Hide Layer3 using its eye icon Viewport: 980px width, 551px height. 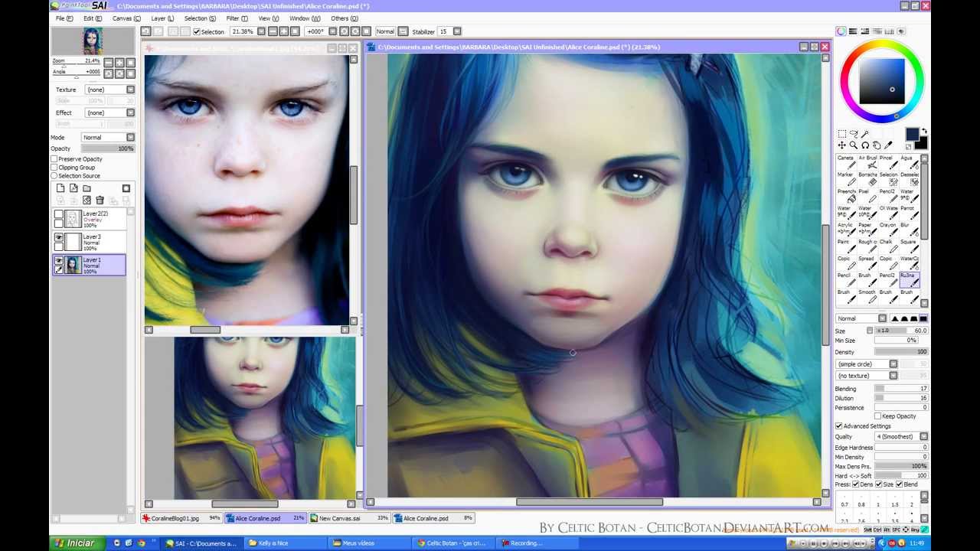click(x=58, y=238)
